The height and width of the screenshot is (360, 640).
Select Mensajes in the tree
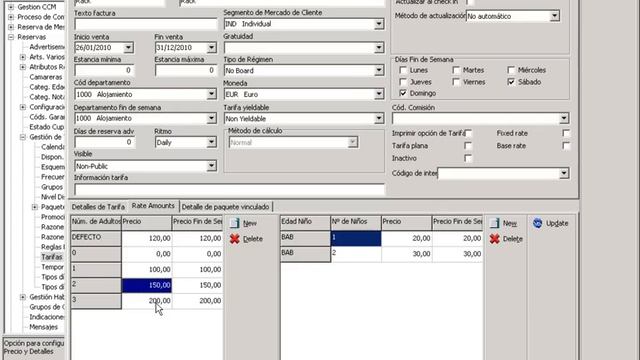(43, 327)
